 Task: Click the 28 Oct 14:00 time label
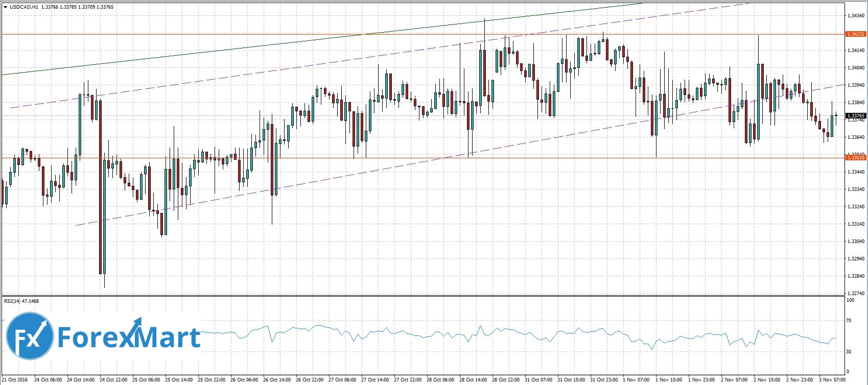[x=473, y=380]
